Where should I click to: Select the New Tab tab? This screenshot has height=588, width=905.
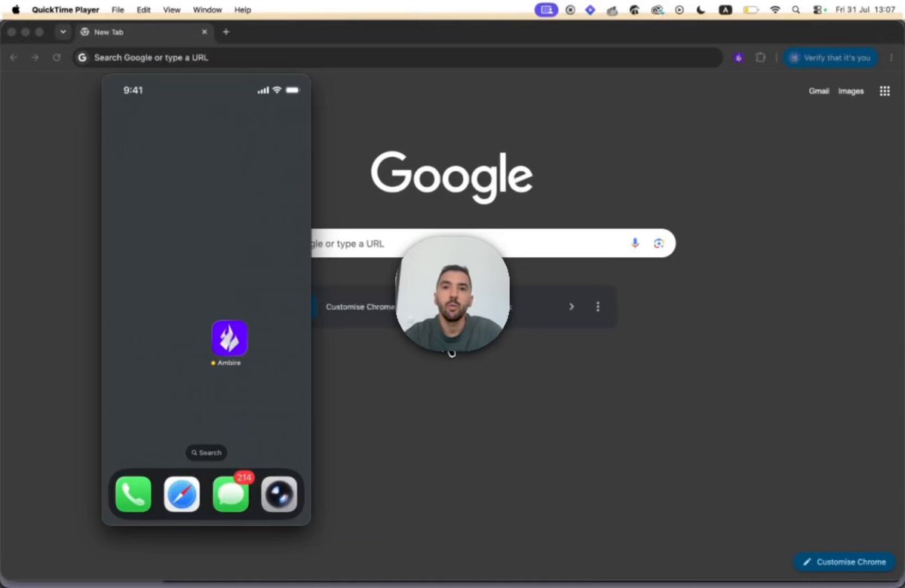(x=145, y=32)
